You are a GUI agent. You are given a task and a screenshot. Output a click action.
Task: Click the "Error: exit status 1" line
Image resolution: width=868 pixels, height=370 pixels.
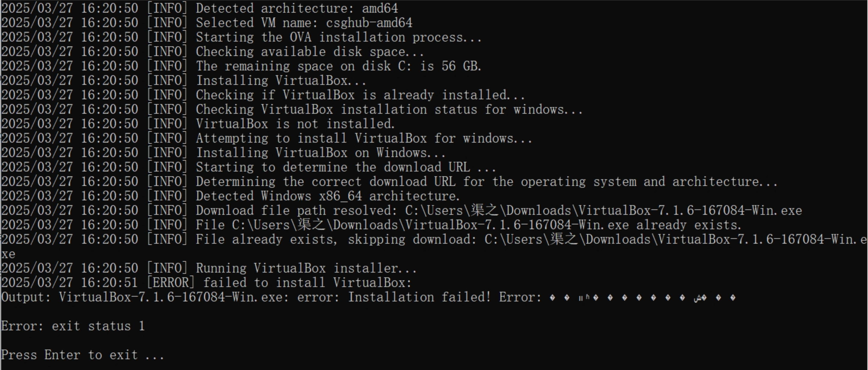pos(73,326)
